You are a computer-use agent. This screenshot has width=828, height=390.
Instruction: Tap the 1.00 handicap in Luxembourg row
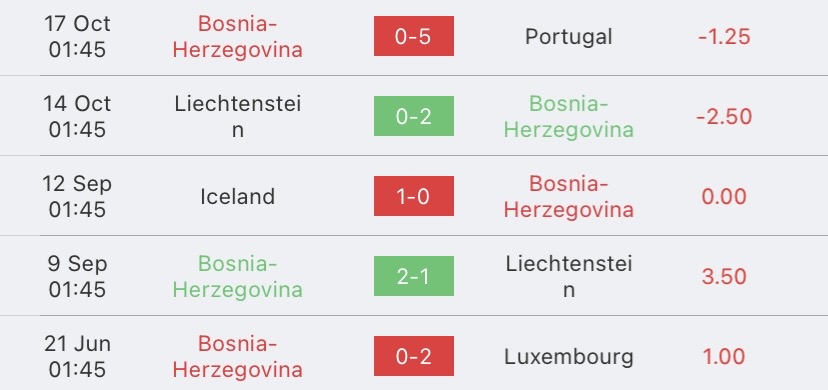pyautogui.click(x=724, y=357)
